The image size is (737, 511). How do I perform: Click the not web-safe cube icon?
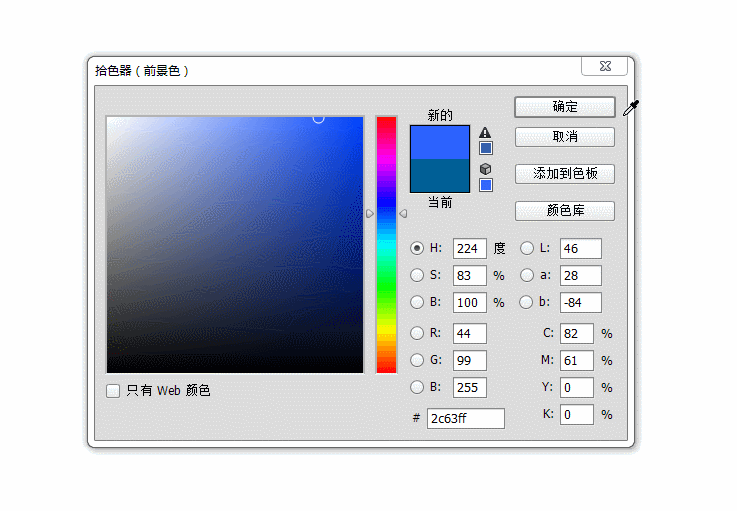tap(485, 169)
